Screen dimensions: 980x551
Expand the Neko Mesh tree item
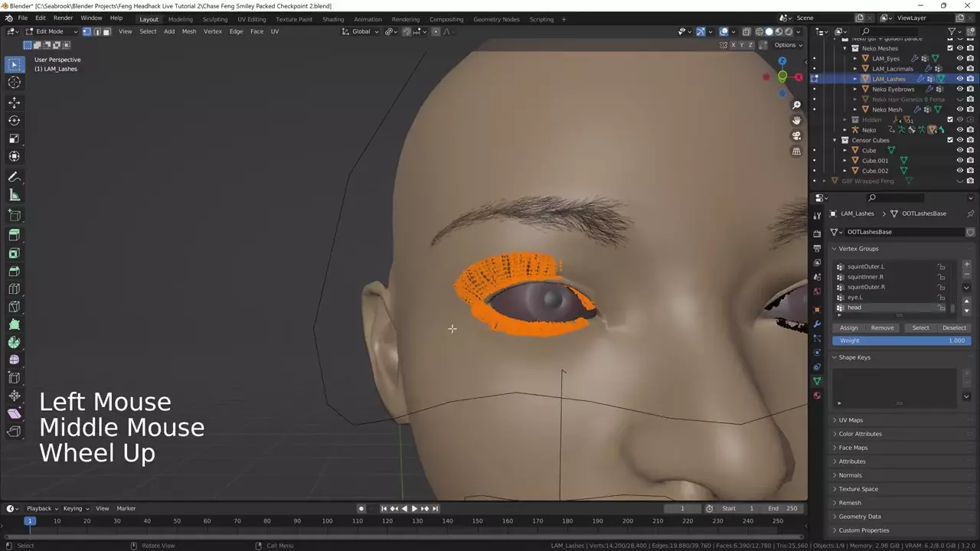(855, 109)
